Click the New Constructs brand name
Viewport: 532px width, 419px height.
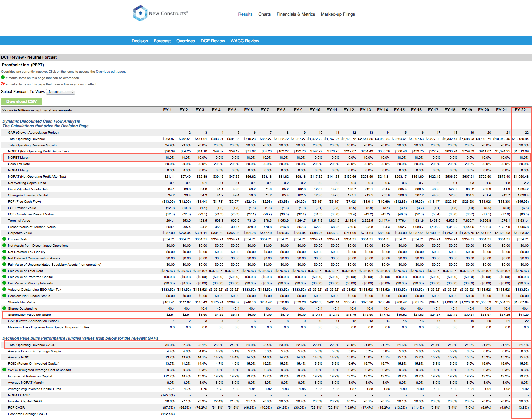click(168, 13)
